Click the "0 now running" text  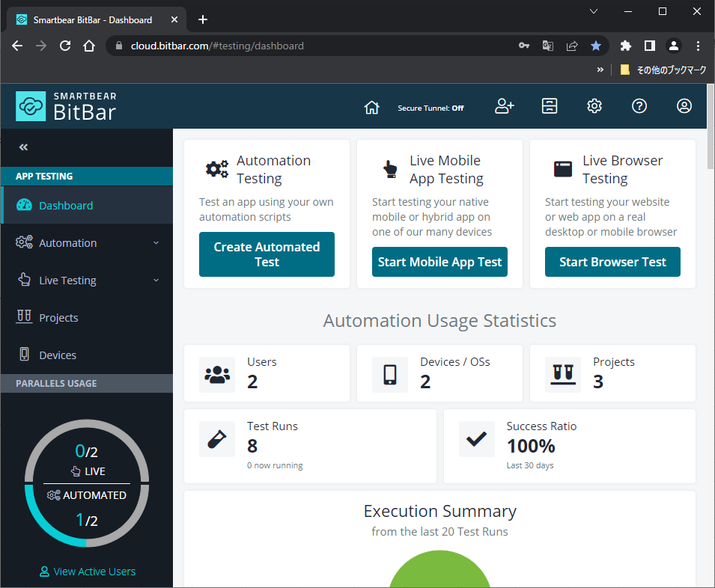coord(275,465)
